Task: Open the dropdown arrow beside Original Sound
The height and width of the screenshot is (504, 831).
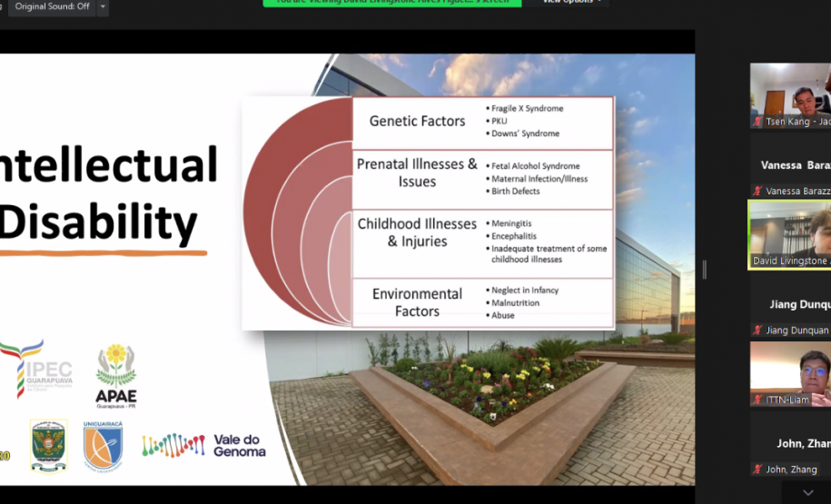Action: 103,6
